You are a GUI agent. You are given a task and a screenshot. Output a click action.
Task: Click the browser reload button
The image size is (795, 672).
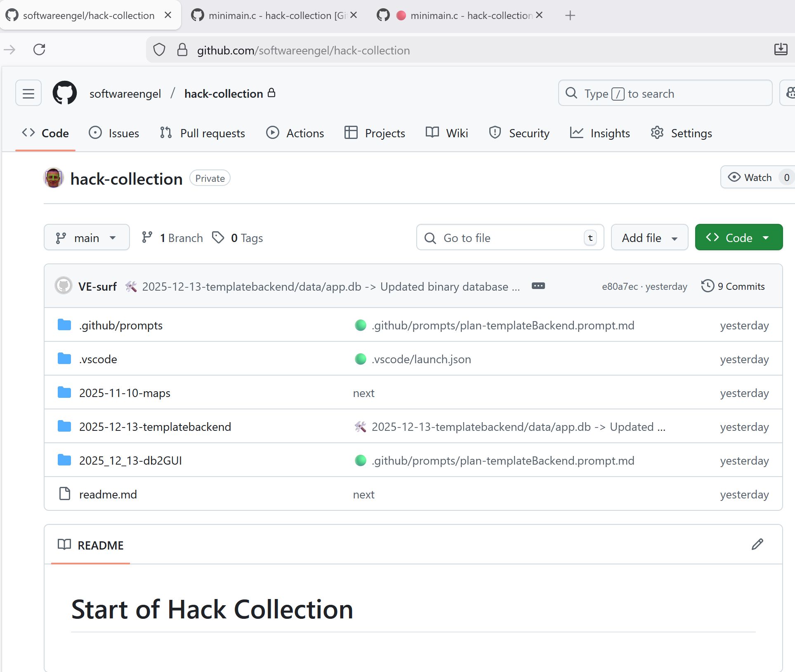[39, 50]
